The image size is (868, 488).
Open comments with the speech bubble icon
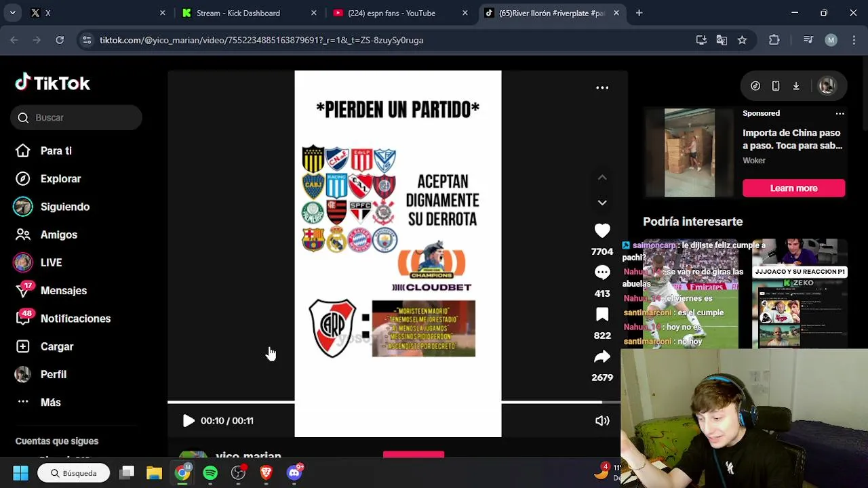[602, 272]
